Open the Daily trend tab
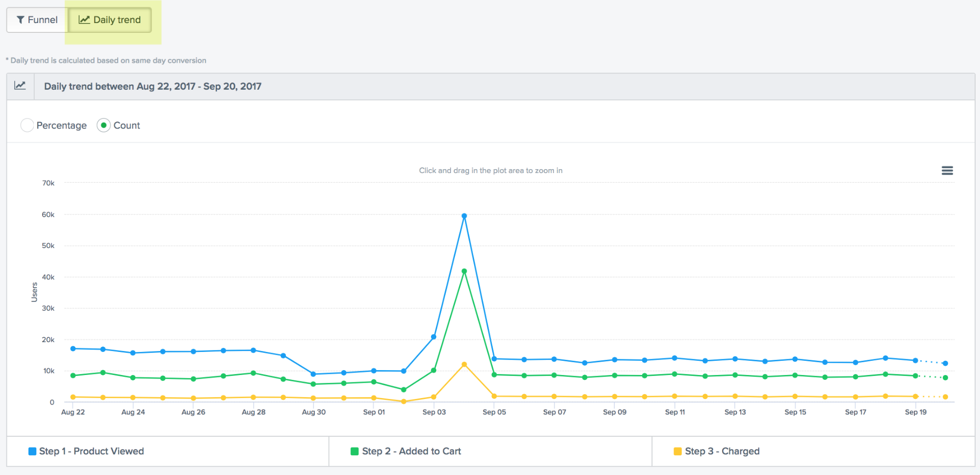 110,20
